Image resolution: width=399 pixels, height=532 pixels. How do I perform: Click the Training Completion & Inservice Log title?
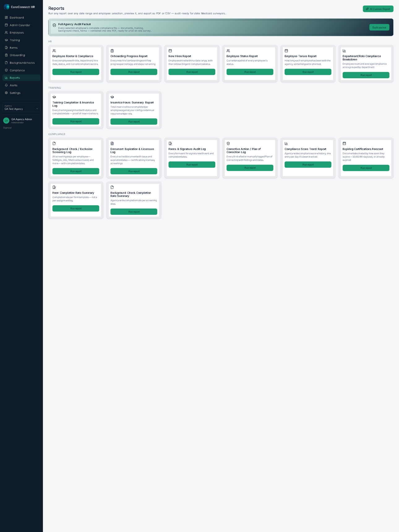[73, 104]
